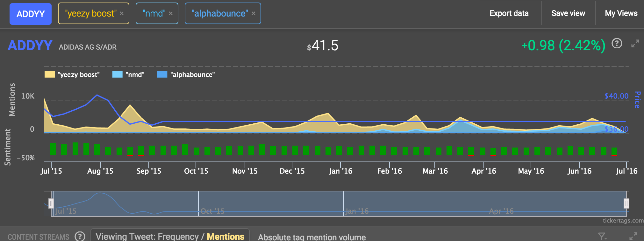Click "Absolute tag mention volume" text
Viewport: 644px width, 241px height.
pos(312,237)
